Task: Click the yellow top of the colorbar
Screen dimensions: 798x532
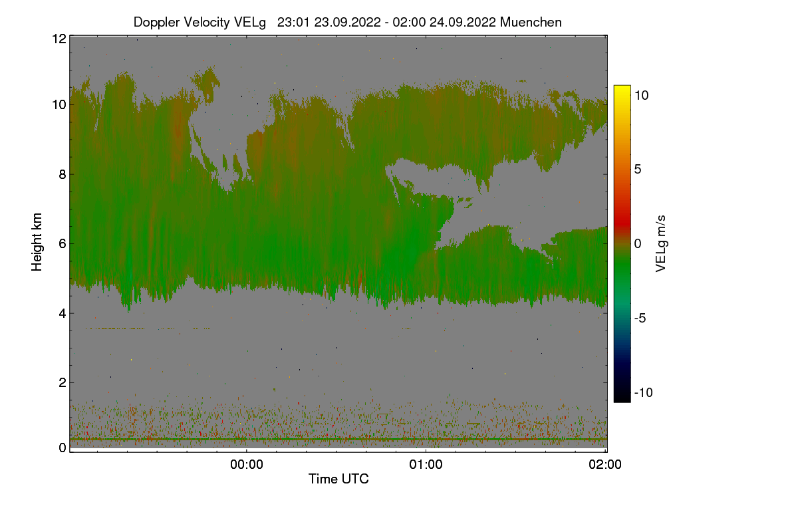Action: (622, 89)
